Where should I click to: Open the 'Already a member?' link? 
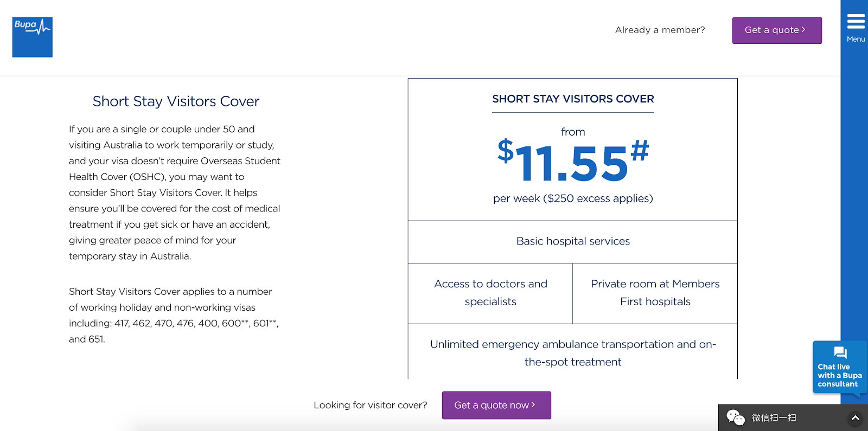pos(660,30)
